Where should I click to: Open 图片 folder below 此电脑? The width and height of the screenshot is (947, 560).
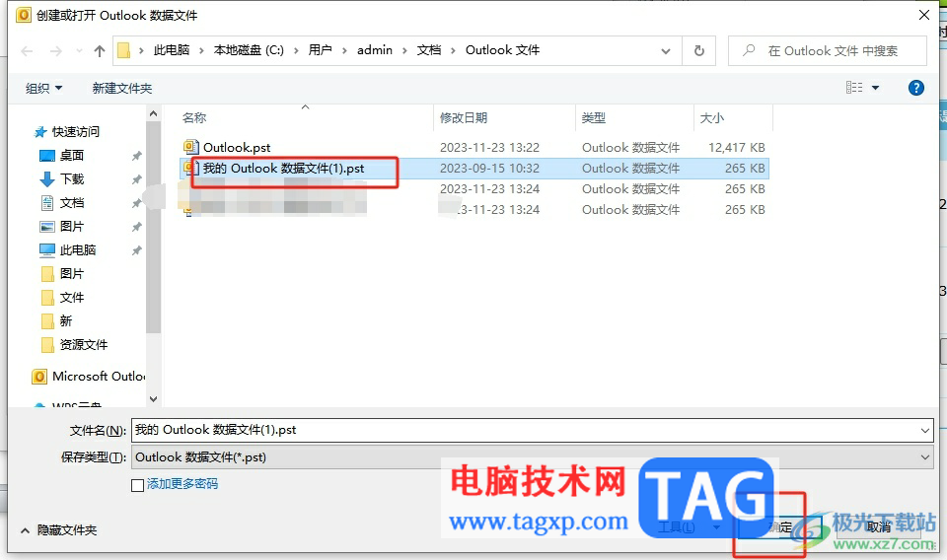click(x=72, y=273)
